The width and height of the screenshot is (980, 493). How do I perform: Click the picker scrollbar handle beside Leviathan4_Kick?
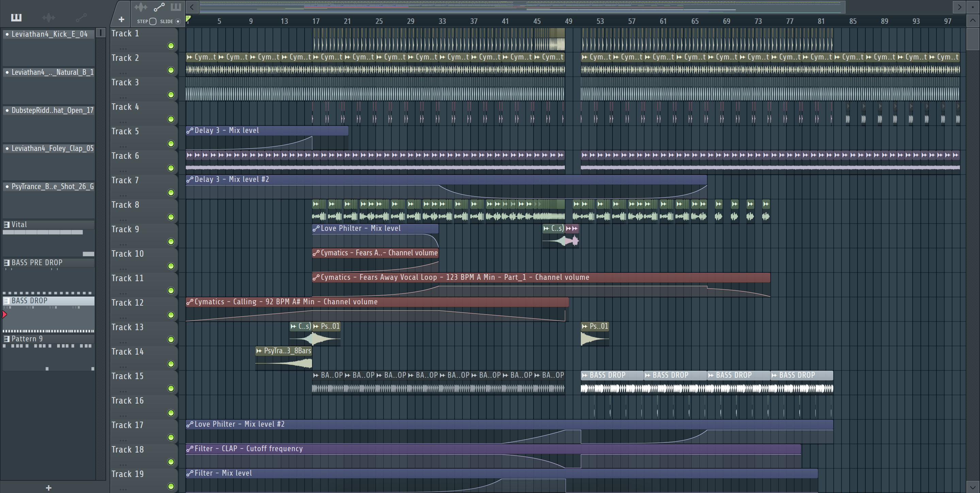(100, 33)
